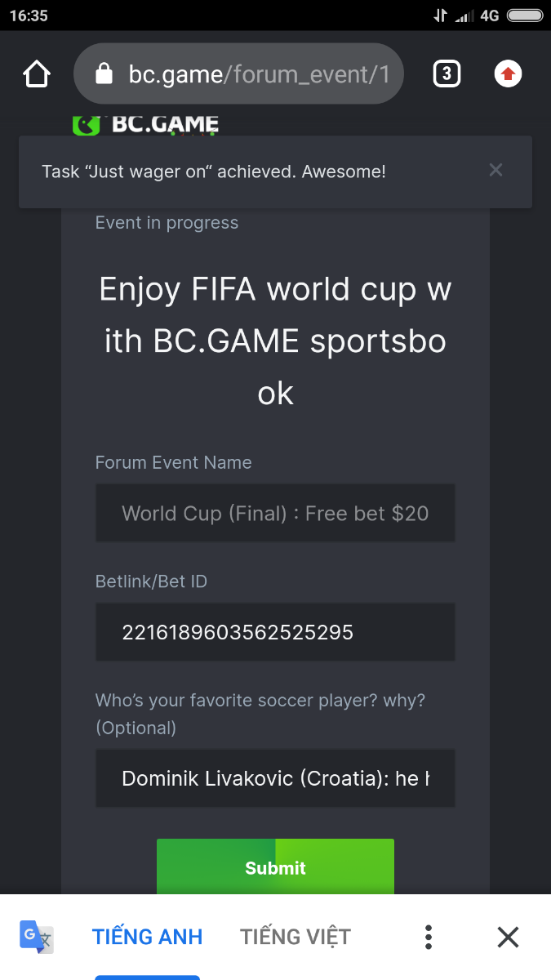Viewport: 551px width, 980px height.
Task: Tap the padlock site security icon
Action: (104, 74)
